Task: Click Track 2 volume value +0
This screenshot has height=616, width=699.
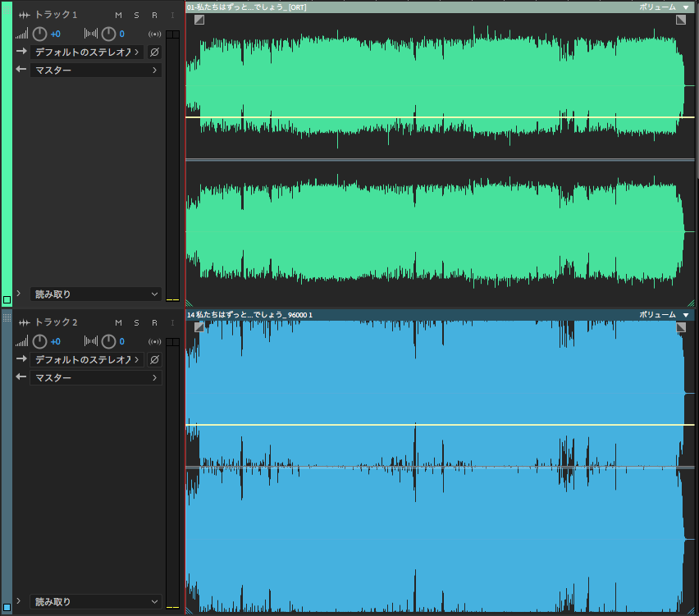Action: 55,341
